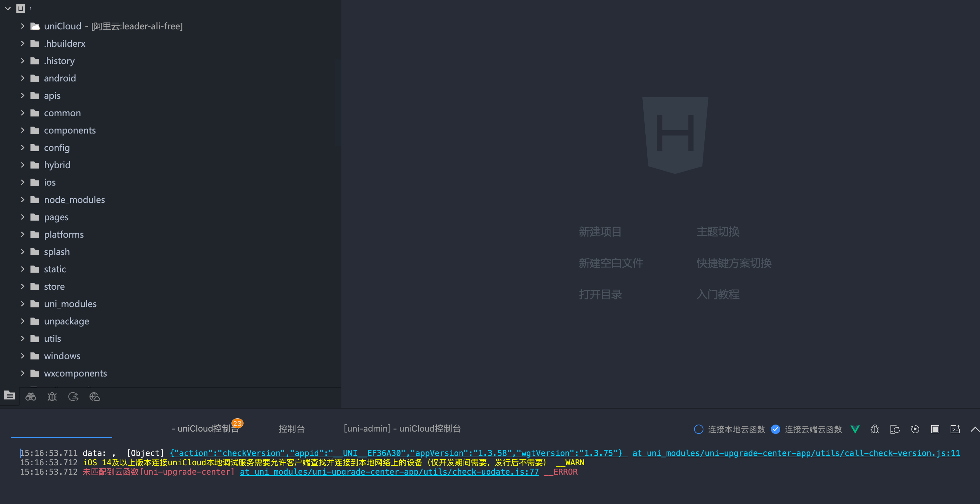Click the orange 23 notification badge
This screenshot has width=980, height=504.
(237, 424)
